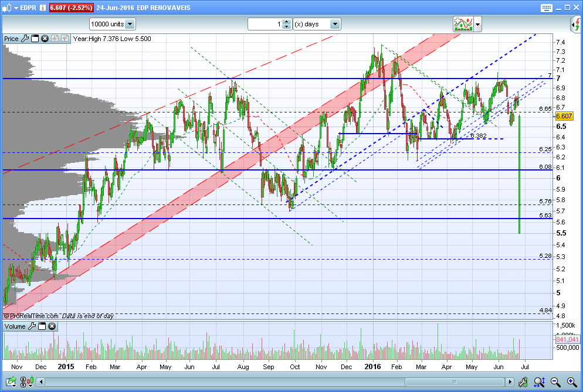
Task: Zoom in with plus magnifier
Action: click(x=572, y=381)
